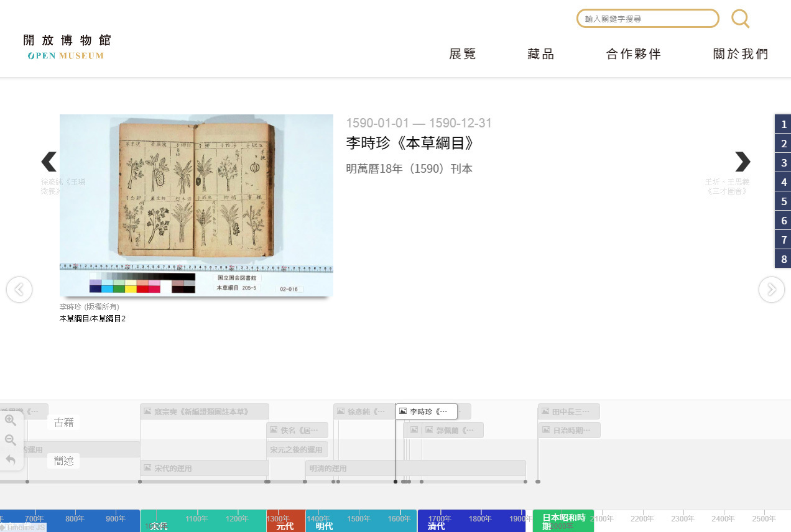Open the 合作夥伴 menu

(634, 54)
